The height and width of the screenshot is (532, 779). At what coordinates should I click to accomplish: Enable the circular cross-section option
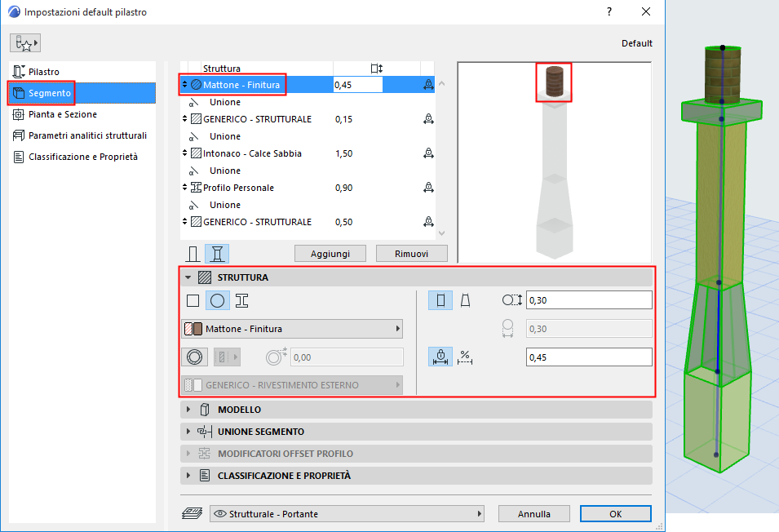tap(217, 299)
